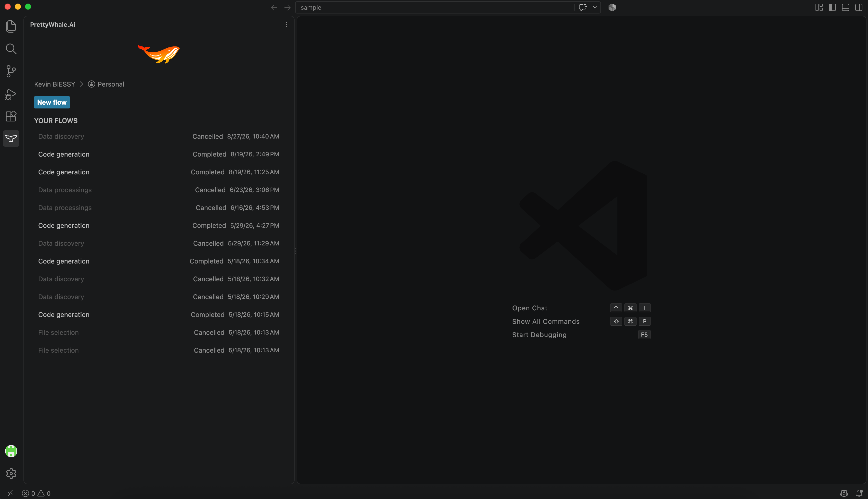868x499 pixels.
Task: Open the Explorer view in activity bar
Action: click(11, 26)
